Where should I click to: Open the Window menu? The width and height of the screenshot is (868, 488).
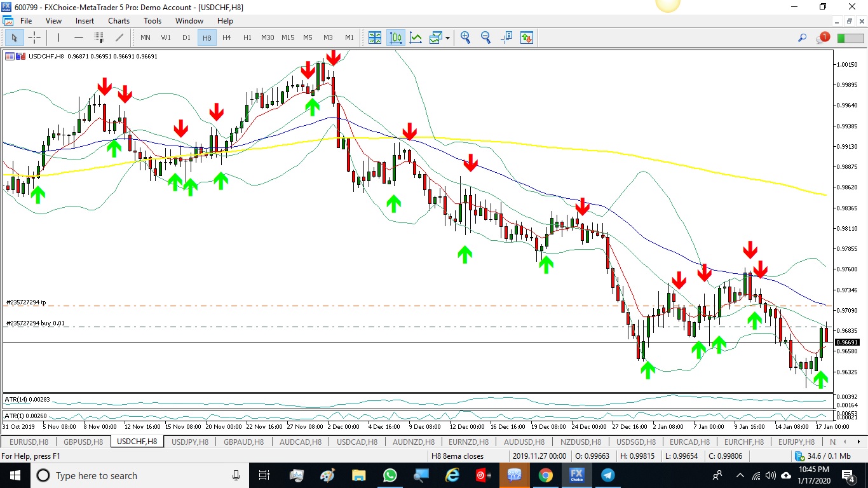(189, 21)
